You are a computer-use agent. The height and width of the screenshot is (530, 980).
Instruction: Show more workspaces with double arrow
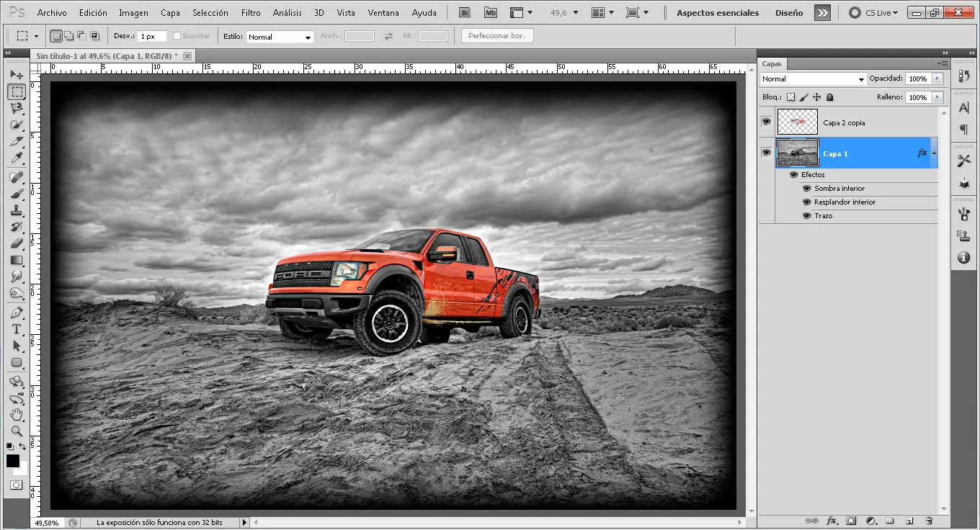(822, 13)
